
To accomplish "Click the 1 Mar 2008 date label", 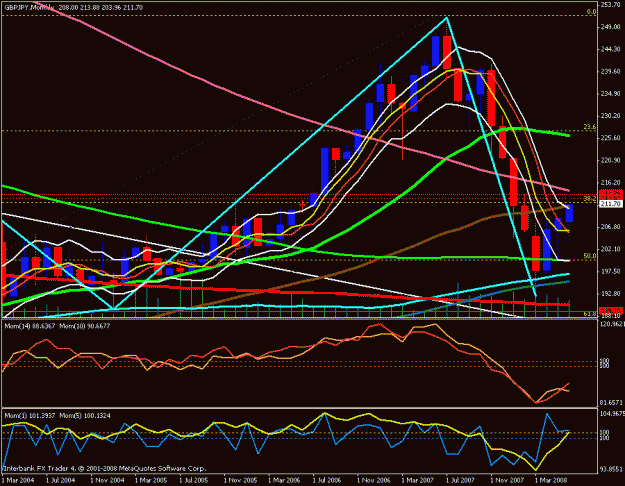I will coord(550,480).
